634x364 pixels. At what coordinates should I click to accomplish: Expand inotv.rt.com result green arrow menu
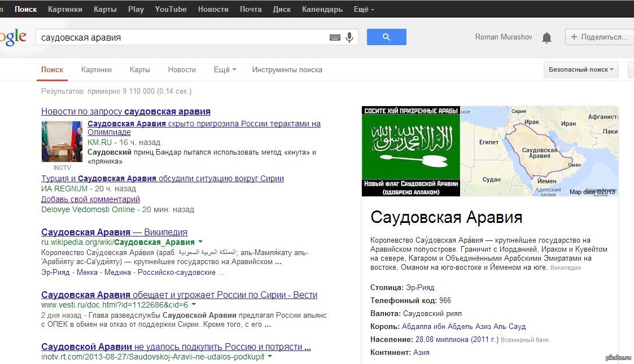(270, 356)
